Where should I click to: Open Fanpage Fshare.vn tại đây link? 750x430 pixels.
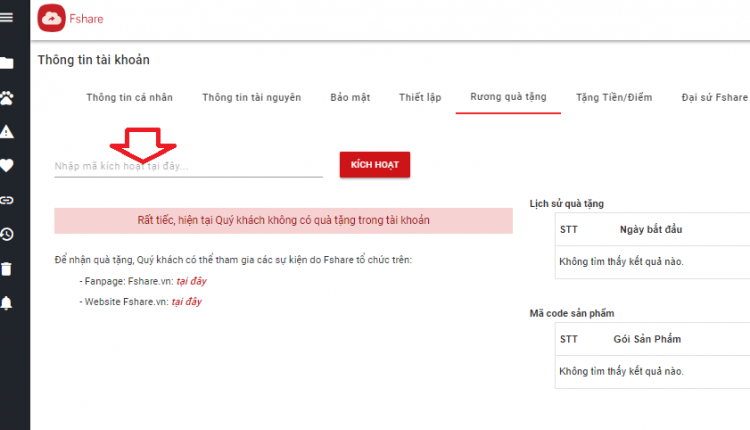coord(192,281)
